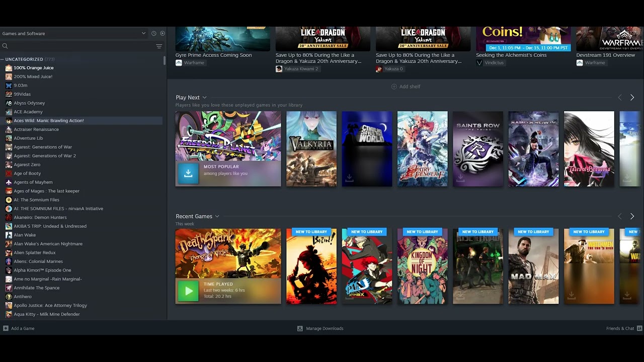Click the Agarest Zero game icon
Screen dimensions: 644x362
(9, 164)
